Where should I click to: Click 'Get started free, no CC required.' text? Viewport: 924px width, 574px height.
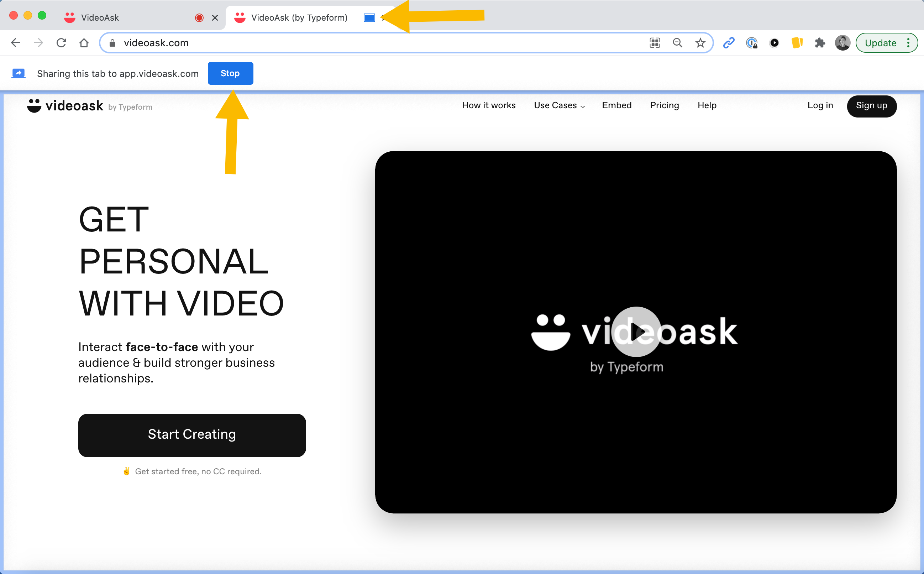click(198, 471)
